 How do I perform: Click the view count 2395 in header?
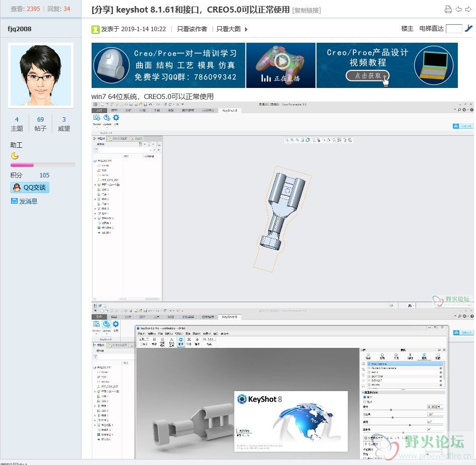point(33,9)
